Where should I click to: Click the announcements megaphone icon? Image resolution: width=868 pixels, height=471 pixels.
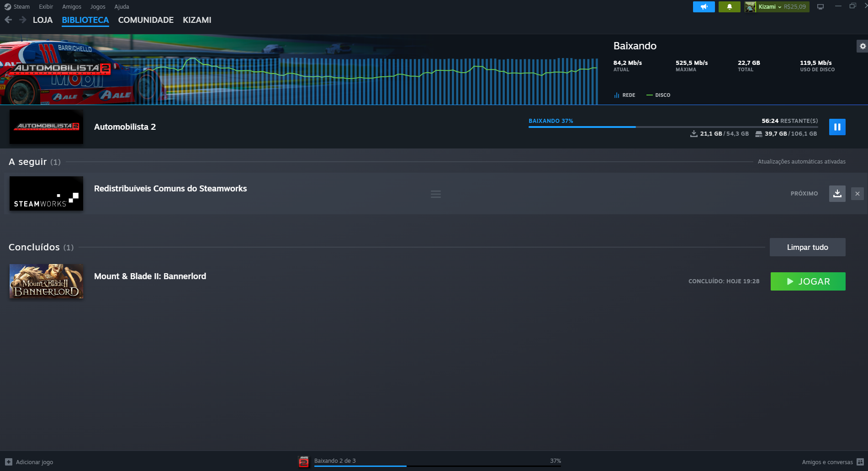pyautogui.click(x=704, y=7)
